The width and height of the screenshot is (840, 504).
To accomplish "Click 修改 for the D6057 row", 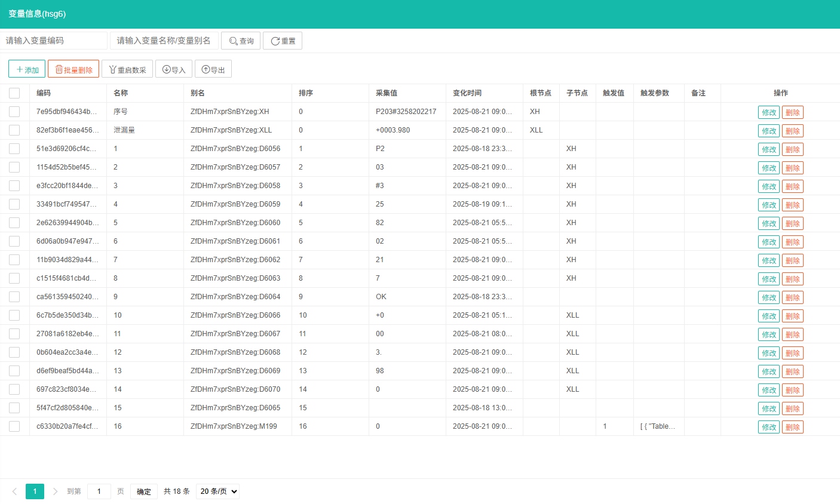I will coord(769,168).
